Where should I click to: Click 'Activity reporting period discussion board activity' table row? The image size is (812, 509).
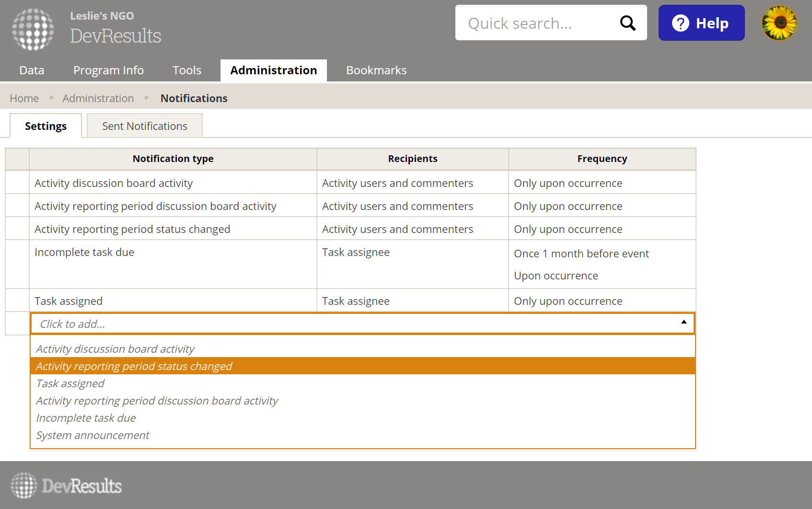(x=350, y=206)
